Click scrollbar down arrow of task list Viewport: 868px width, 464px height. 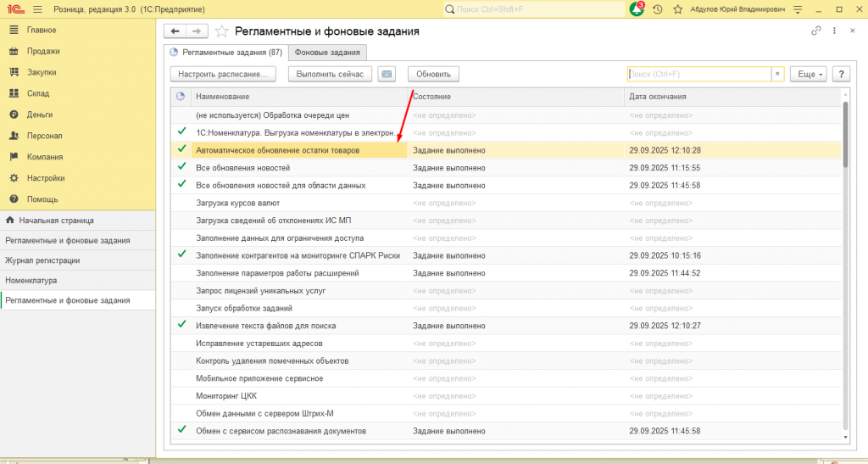(845, 438)
